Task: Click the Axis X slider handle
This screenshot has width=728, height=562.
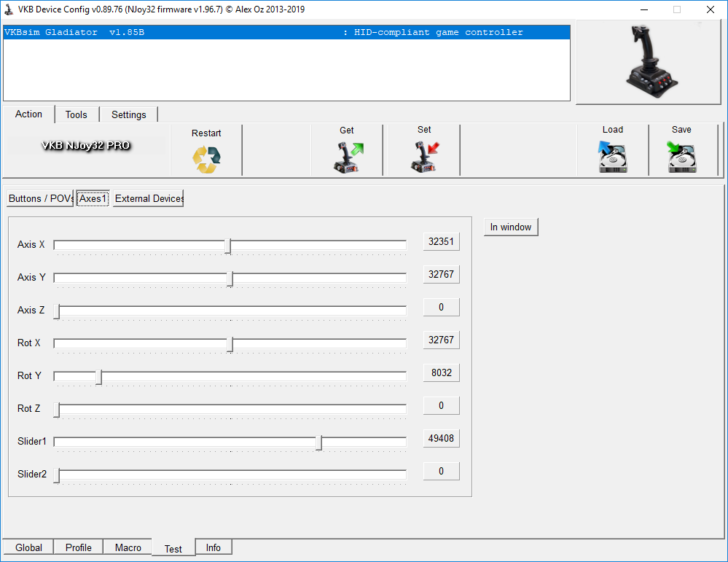Action: click(x=228, y=246)
